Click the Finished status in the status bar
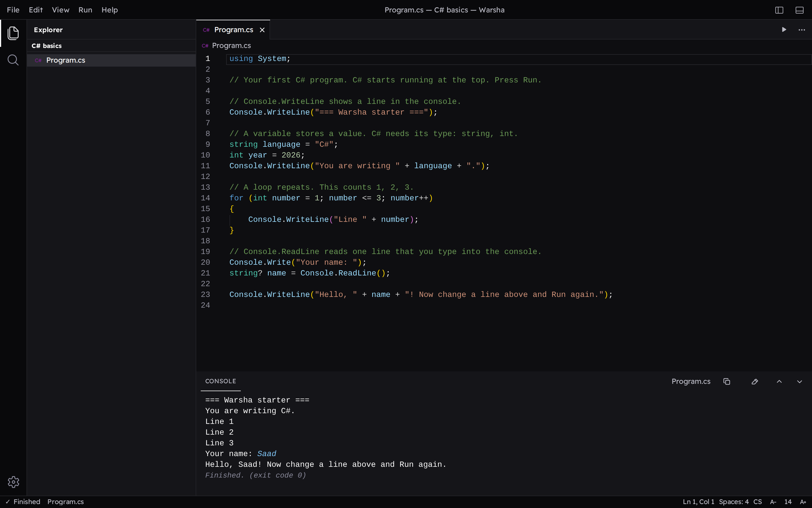Image resolution: width=812 pixels, height=508 pixels. click(x=23, y=502)
